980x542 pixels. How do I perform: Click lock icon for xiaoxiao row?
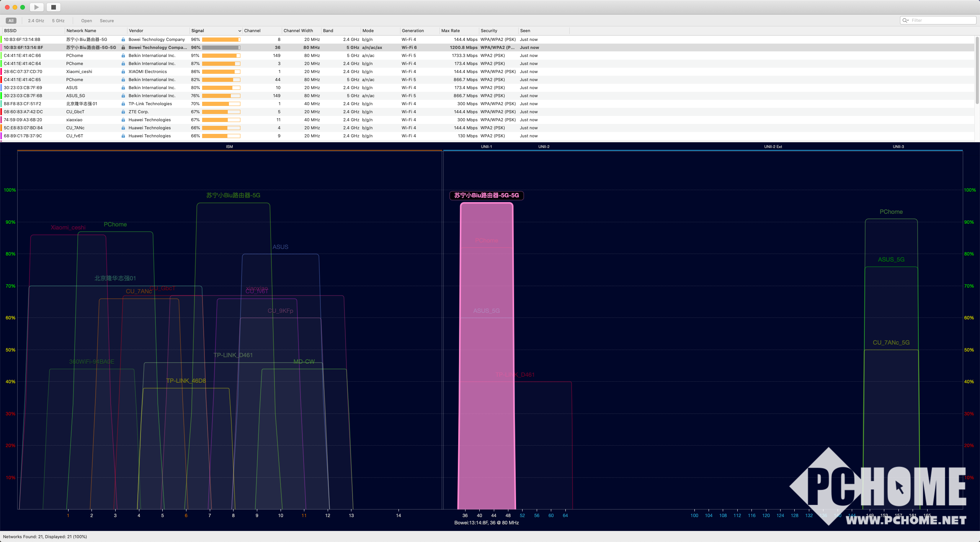point(123,120)
